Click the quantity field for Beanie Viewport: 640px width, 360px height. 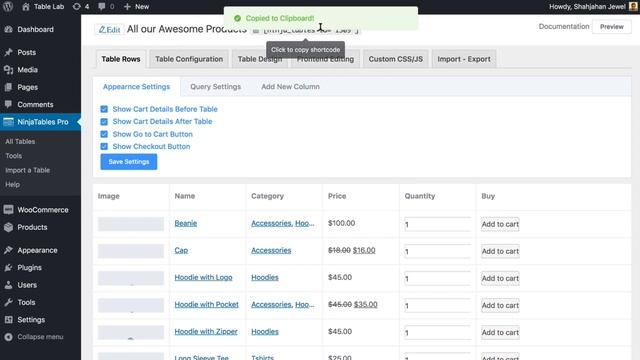tap(438, 224)
